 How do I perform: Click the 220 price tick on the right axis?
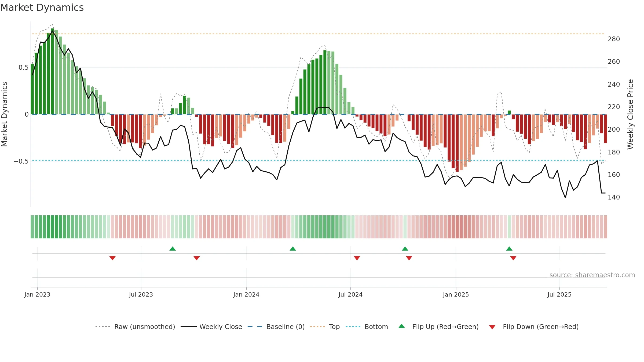click(x=614, y=107)
